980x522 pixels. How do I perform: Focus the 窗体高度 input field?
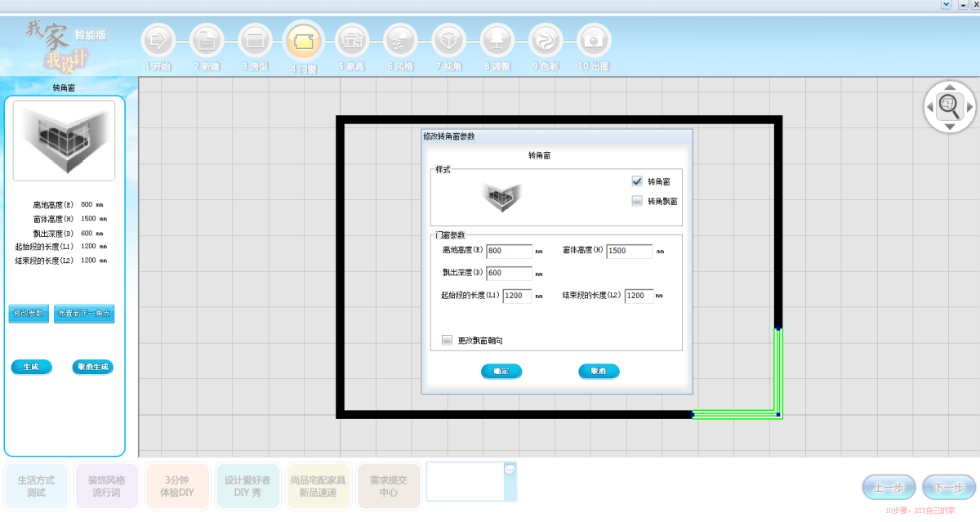[629, 251]
